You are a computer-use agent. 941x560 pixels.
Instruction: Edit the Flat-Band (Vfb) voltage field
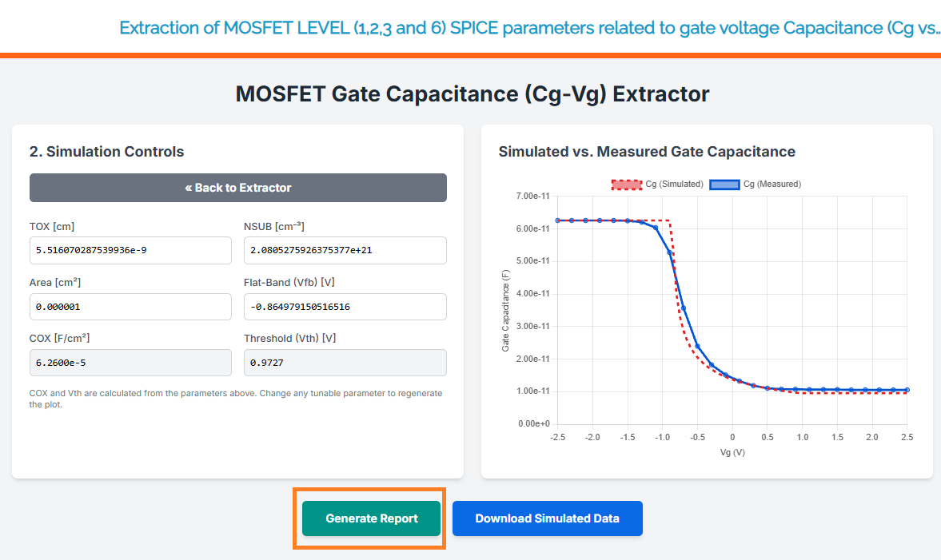345,307
